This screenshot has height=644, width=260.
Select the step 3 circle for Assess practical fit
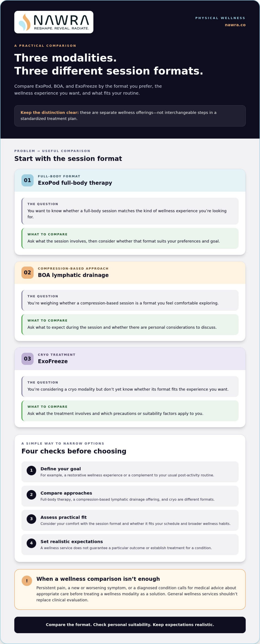pos(31,519)
